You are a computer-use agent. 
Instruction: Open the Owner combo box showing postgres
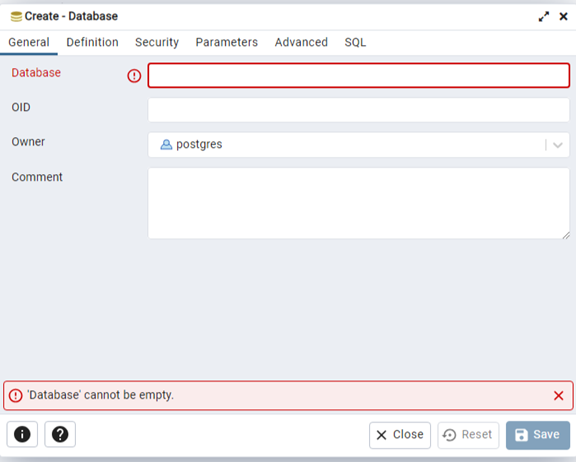[359, 145]
